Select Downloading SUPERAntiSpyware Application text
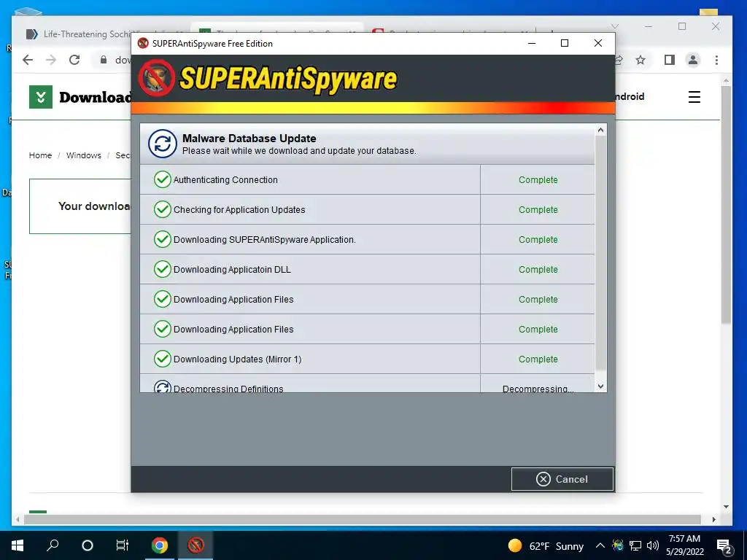747x560 pixels. tap(264, 240)
